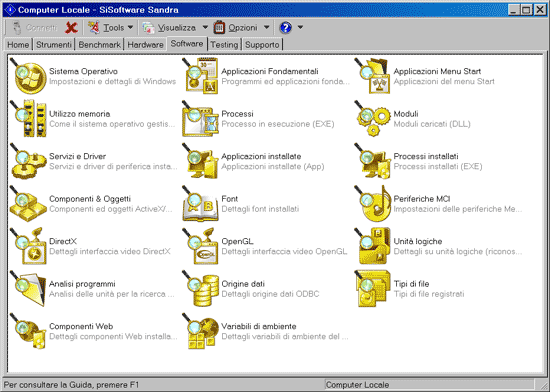Open the Unità logiche icon

pos(373,246)
